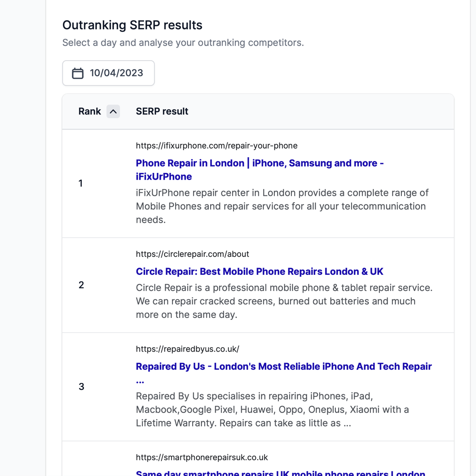The height and width of the screenshot is (476, 476).
Task: Click rank number 3 in the table
Action: 81,387
